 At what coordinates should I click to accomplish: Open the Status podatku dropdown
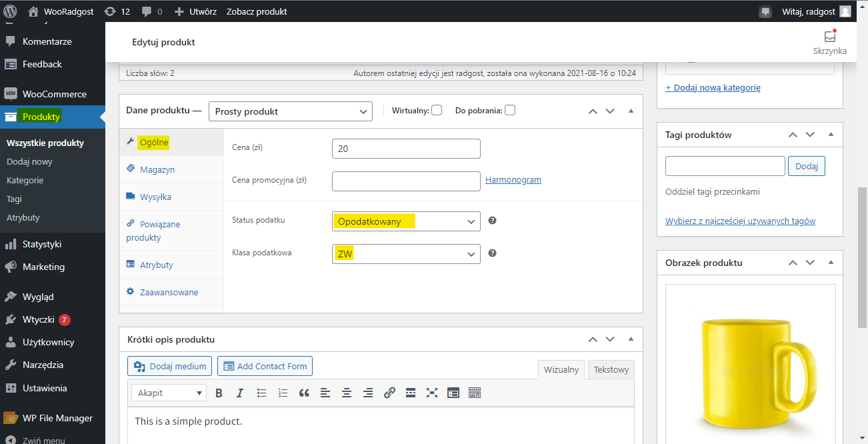[405, 221]
